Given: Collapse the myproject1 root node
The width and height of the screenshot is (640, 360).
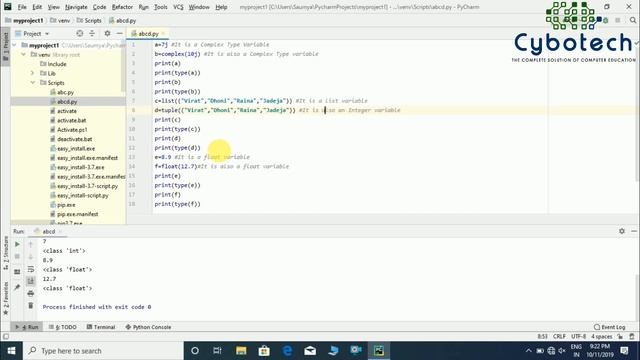Looking at the screenshot, I should [x=15, y=45].
